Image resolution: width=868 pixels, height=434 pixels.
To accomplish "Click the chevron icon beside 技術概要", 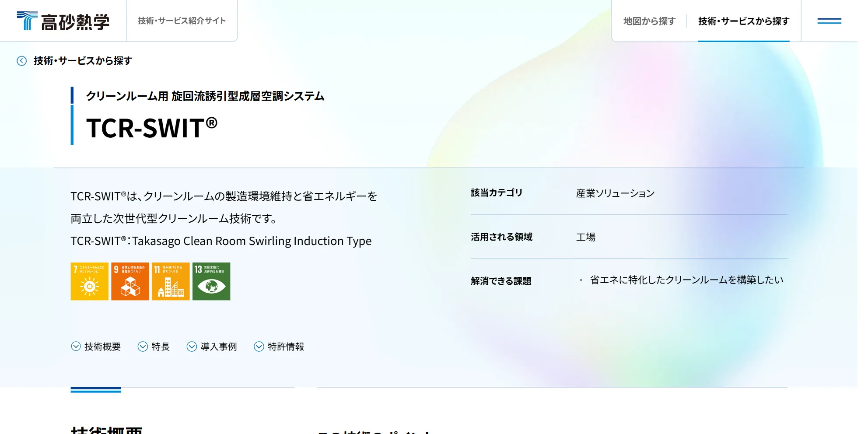I will click(x=76, y=346).
